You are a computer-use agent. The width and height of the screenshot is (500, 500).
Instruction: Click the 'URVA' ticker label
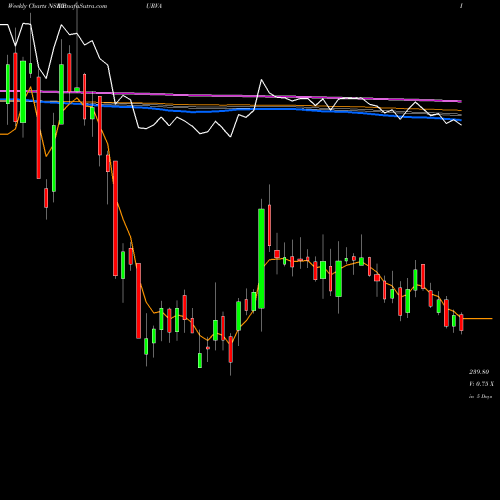[154, 6]
